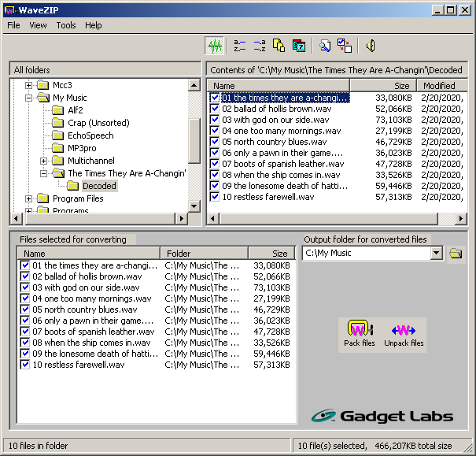Click '10 files in folder' status text
476x456 pixels.
click(39, 446)
